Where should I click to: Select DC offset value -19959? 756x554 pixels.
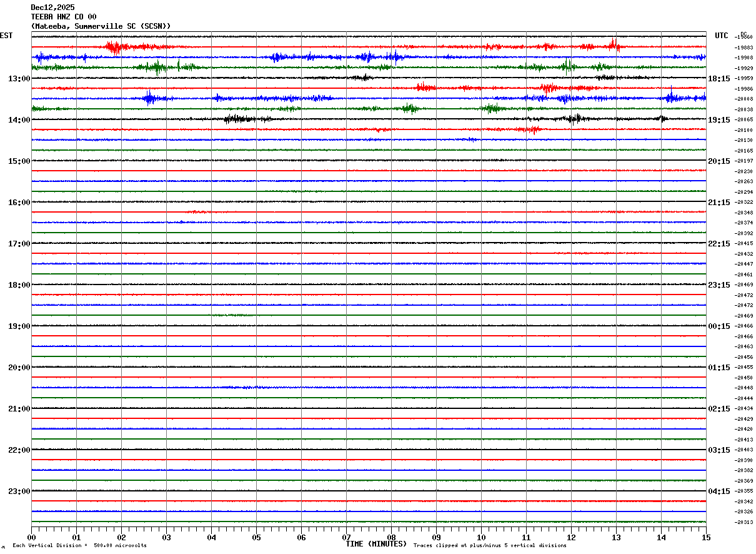(744, 79)
